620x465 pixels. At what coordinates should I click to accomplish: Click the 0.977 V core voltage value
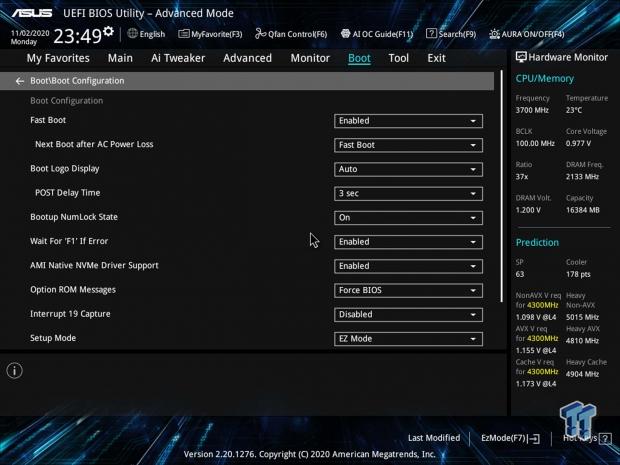click(578, 144)
